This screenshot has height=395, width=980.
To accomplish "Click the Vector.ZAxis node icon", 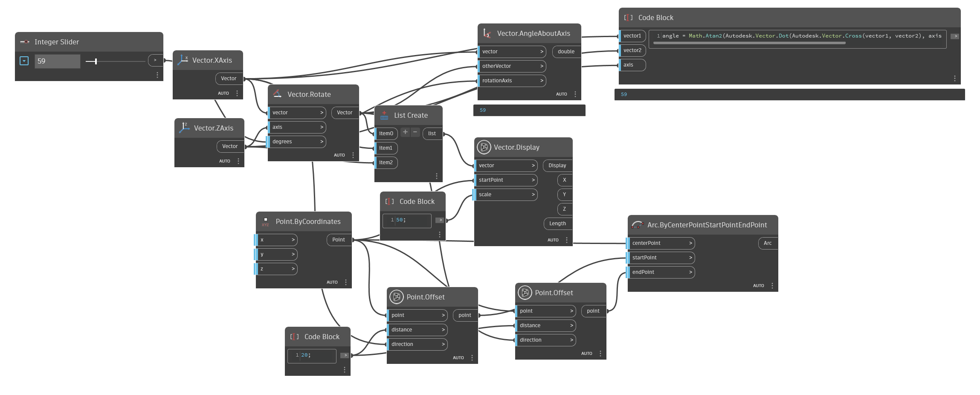I will point(185,128).
